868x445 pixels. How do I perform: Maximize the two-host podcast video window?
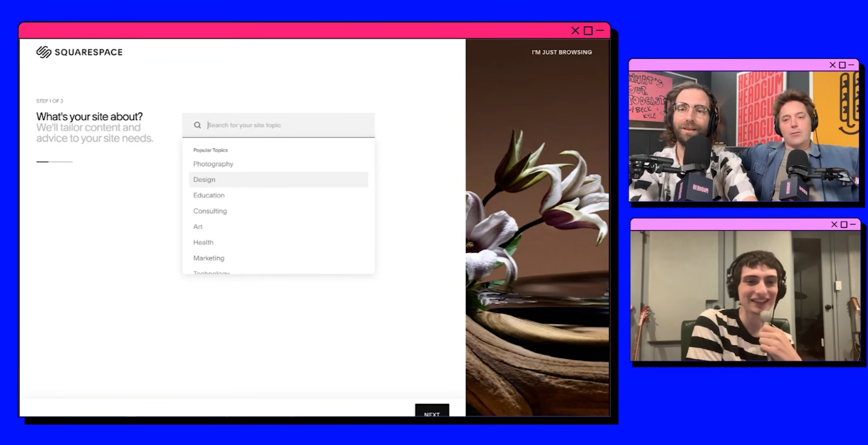(x=842, y=65)
